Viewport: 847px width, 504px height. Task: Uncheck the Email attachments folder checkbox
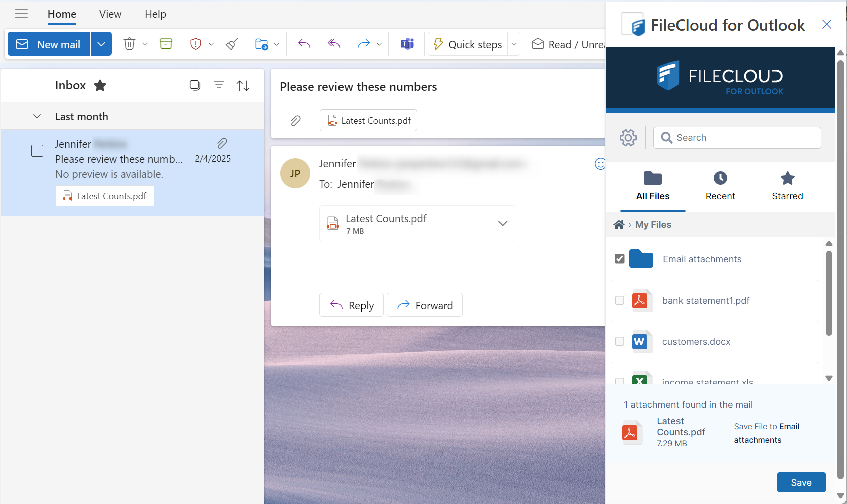pyautogui.click(x=620, y=259)
